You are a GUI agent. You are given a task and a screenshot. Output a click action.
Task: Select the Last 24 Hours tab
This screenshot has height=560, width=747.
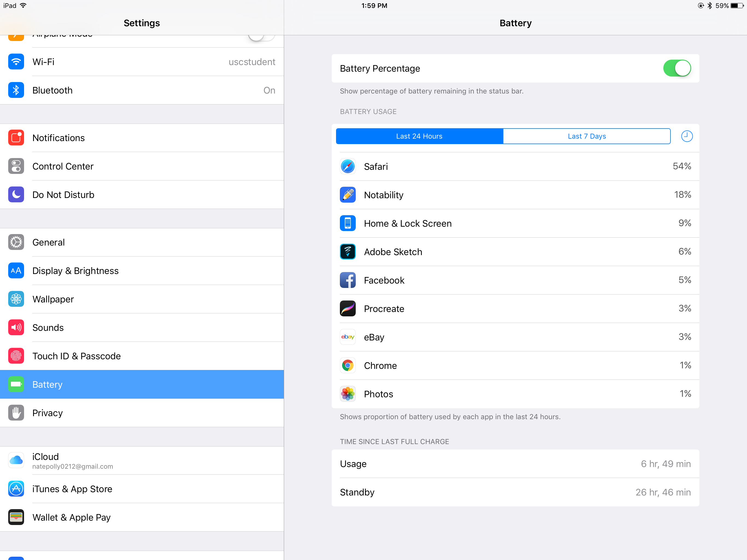pos(419,136)
